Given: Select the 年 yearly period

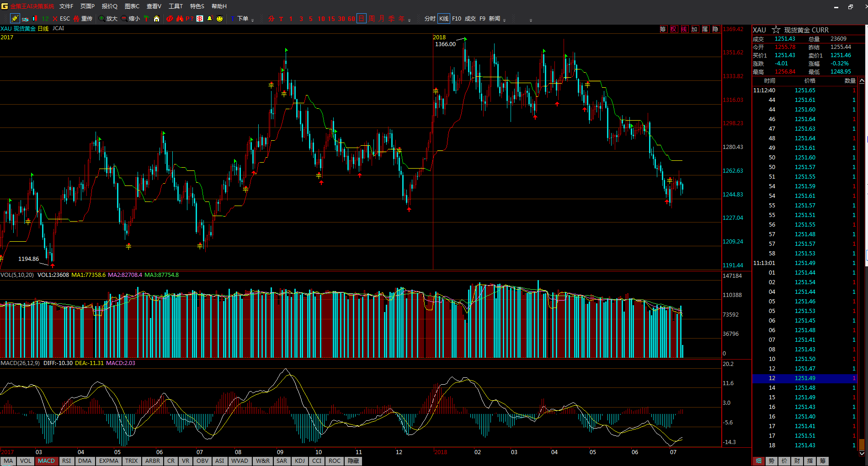Looking at the screenshot, I should point(402,19).
